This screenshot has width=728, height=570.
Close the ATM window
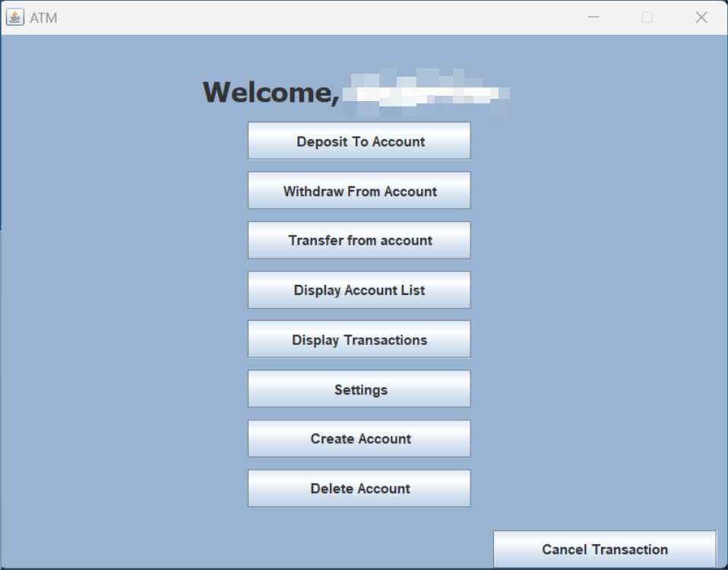click(x=701, y=17)
